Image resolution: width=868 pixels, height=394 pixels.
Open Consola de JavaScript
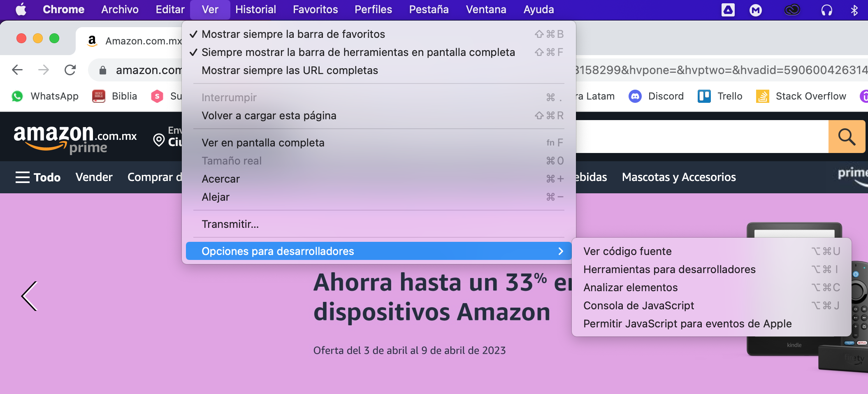tap(711, 306)
